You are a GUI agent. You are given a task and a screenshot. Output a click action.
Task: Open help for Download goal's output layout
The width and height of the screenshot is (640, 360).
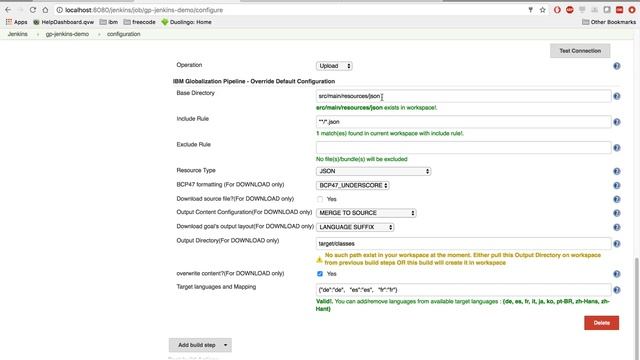coord(617,227)
